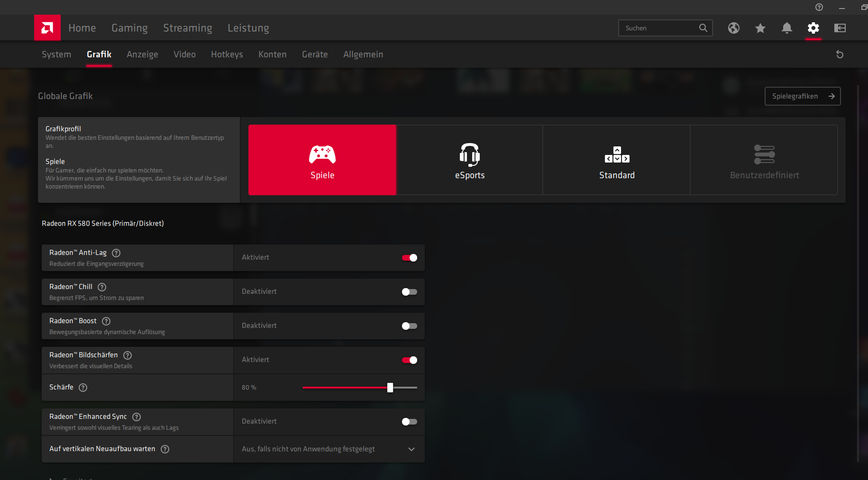Viewport: 868px width, 480px height.
Task: Enable Radeon Enhanced Sync toggle
Action: click(x=410, y=422)
